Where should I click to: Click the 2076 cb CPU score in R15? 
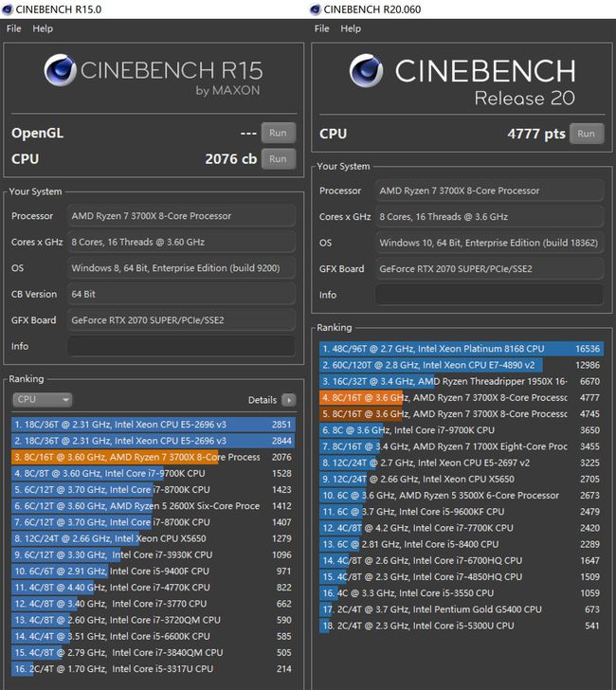[x=230, y=159]
